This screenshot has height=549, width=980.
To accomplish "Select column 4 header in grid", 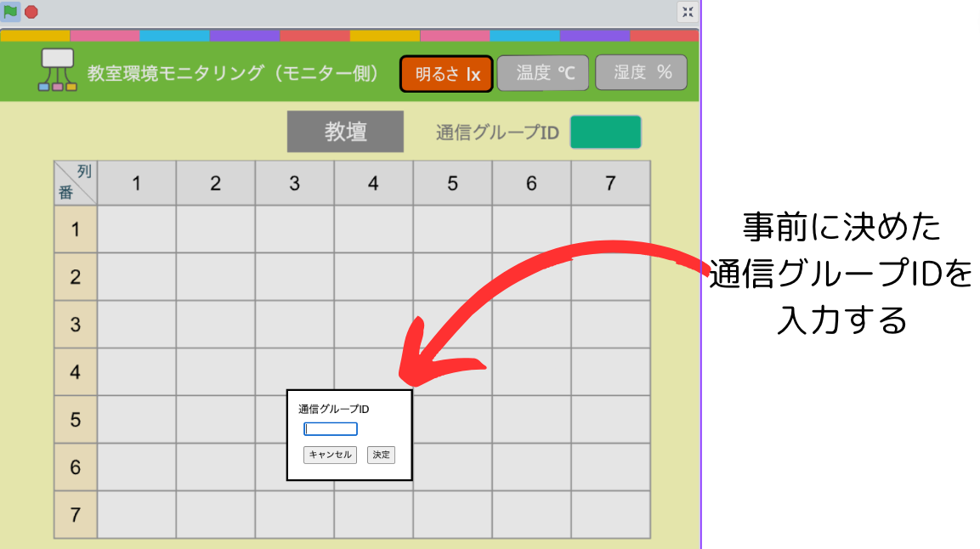I will pos(373,183).
